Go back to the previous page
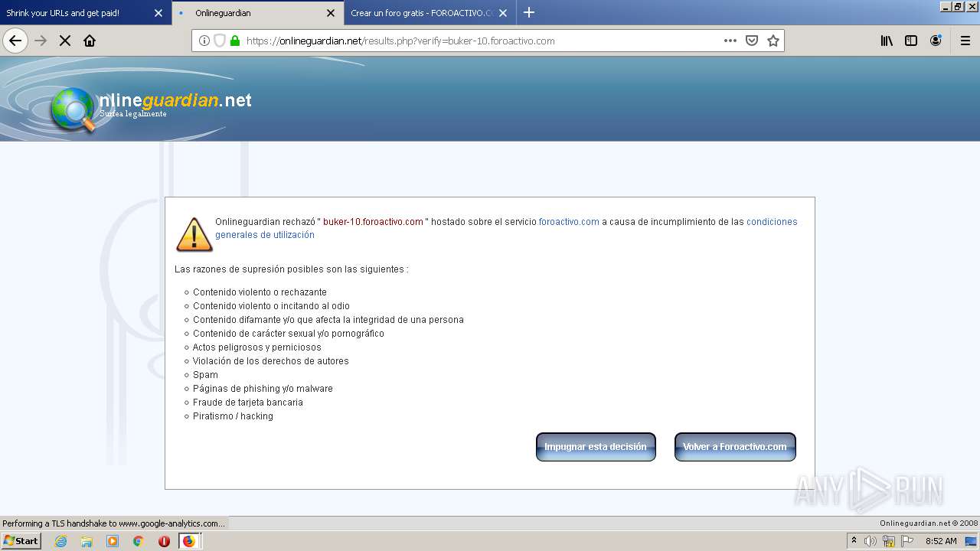The image size is (980, 551). [15, 41]
